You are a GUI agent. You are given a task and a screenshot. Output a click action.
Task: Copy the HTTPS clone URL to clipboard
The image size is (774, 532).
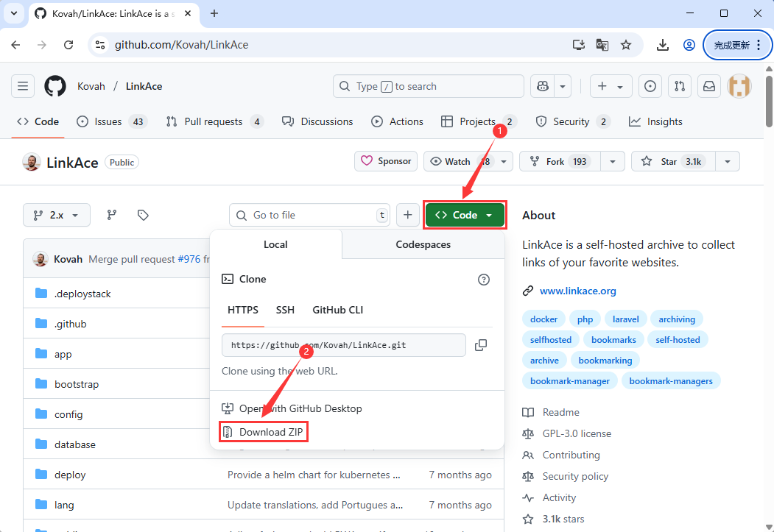(481, 345)
